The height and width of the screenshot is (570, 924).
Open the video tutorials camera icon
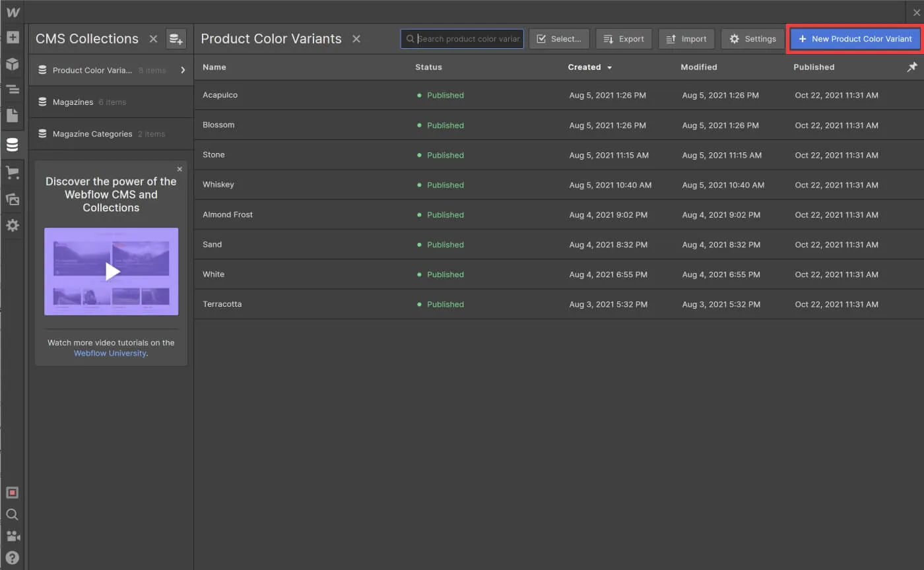13,536
